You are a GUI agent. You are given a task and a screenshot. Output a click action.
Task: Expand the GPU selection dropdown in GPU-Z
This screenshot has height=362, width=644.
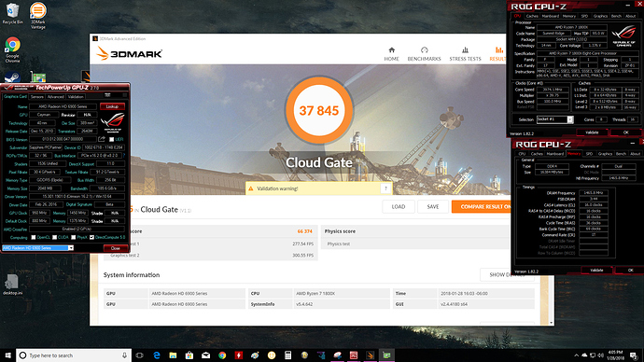[x=71, y=248]
